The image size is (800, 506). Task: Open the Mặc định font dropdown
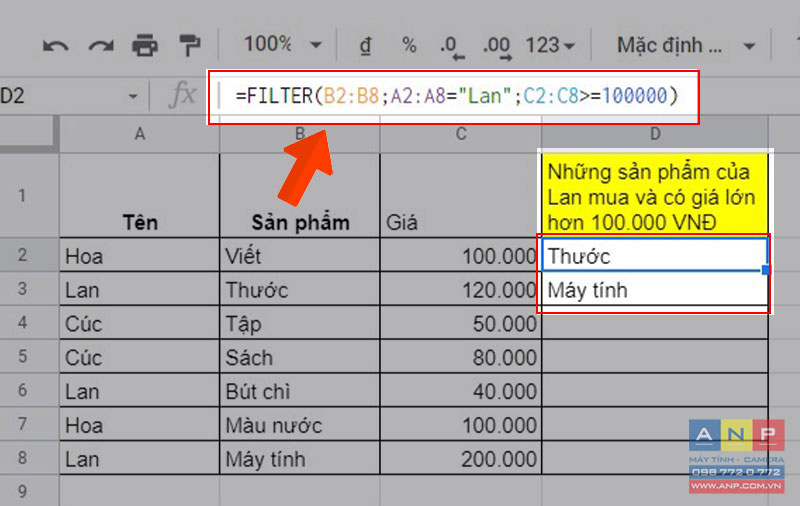tap(686, 46)
